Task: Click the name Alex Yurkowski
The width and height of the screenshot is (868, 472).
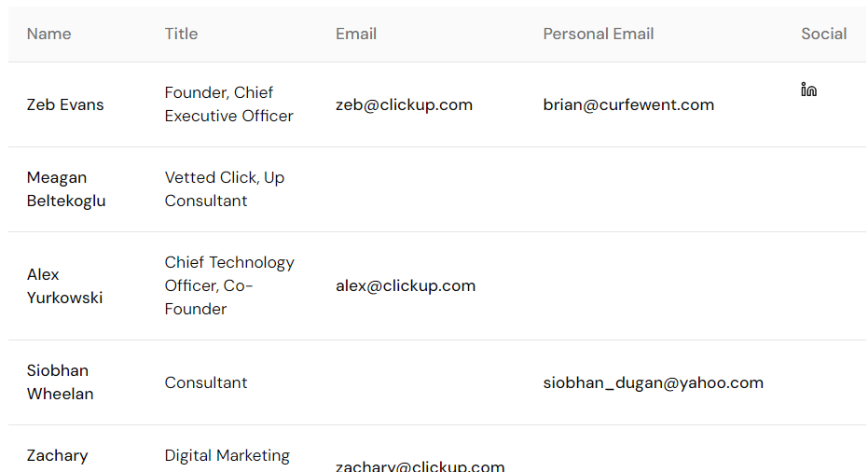Action: pos(64,285)
